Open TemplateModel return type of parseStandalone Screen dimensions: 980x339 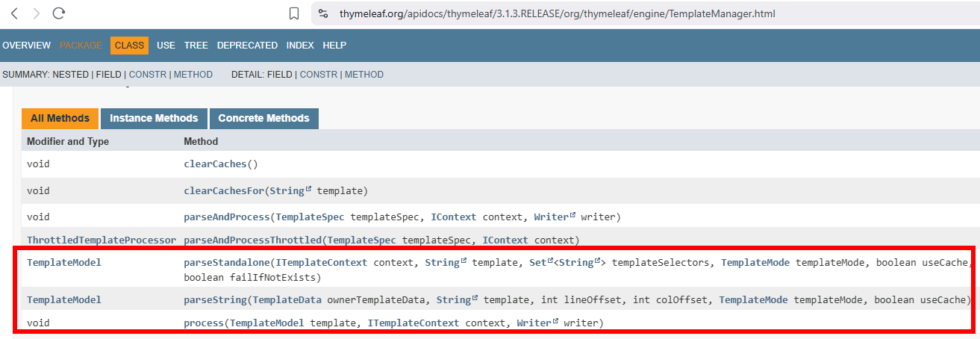click(64, 262)
